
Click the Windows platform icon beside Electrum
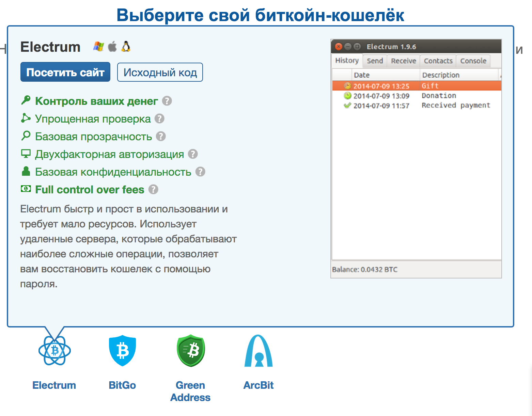(x=98, y=46)
